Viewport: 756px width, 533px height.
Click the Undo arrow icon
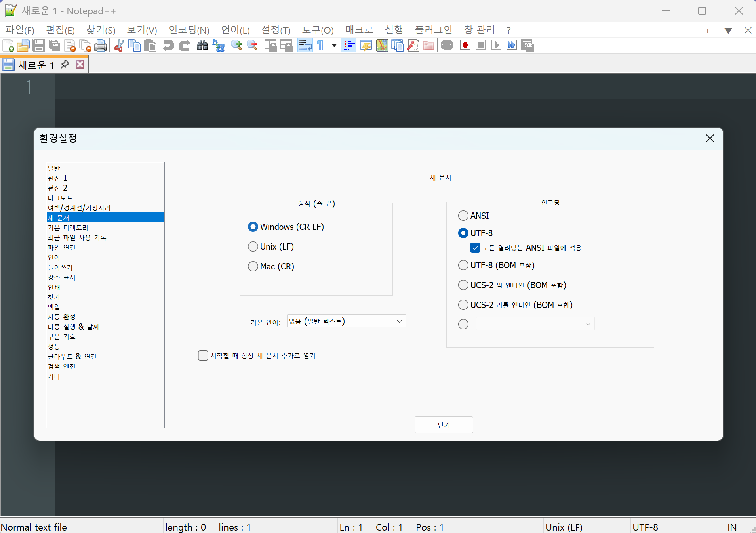169,46
